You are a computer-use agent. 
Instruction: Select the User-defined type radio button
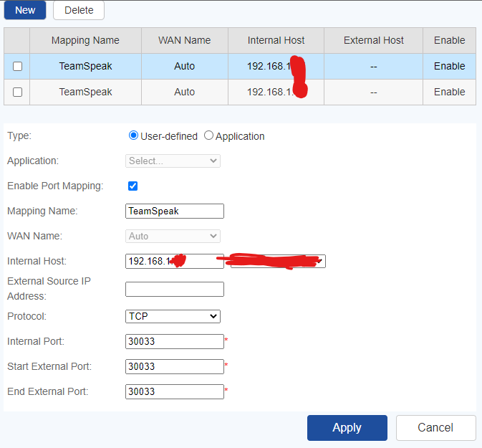pos(133,135)
